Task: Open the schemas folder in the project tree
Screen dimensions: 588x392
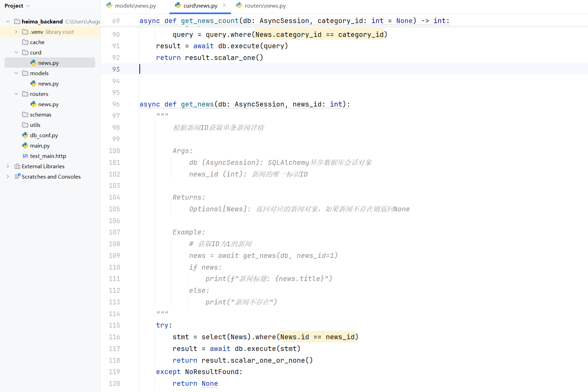Action: point(40,114)
